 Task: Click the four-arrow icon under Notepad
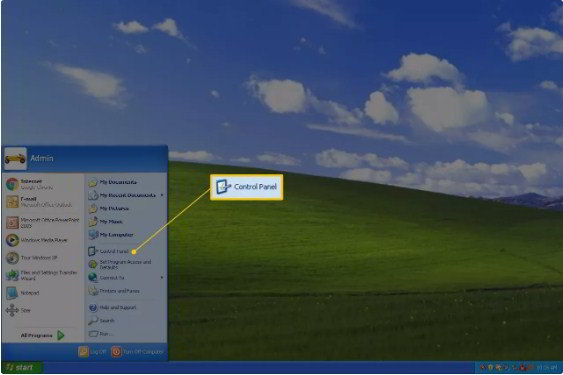point(12,310)
